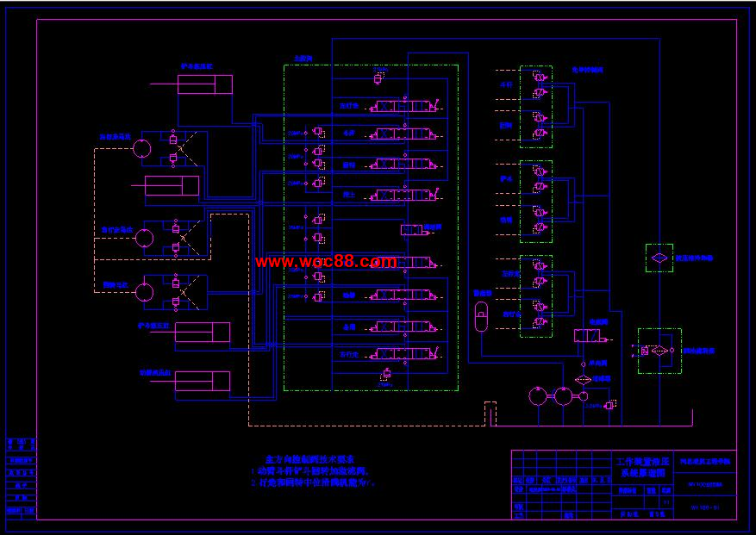Select the small 合流阀 valve symbol
This screenshot has height=535, width=756.
415,230
